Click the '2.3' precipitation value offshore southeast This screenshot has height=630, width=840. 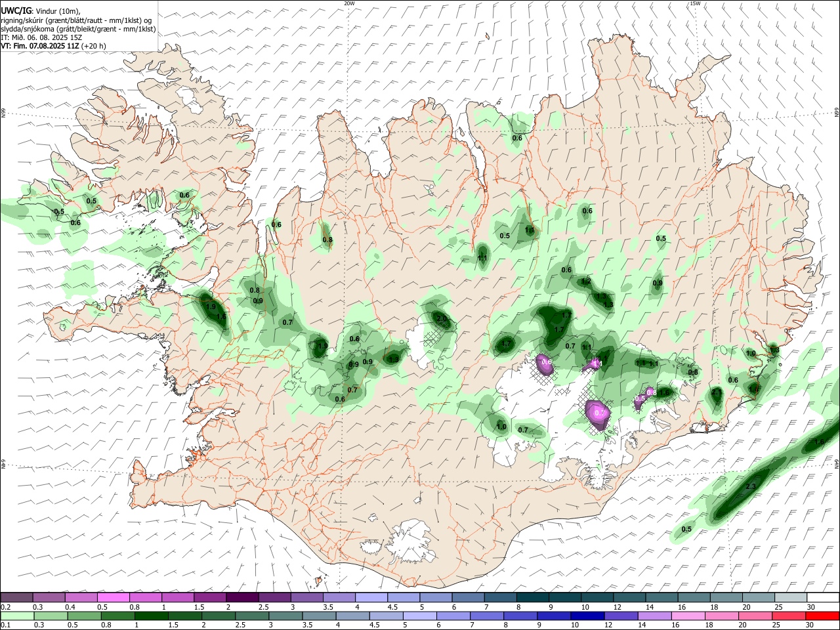(751, 486)
